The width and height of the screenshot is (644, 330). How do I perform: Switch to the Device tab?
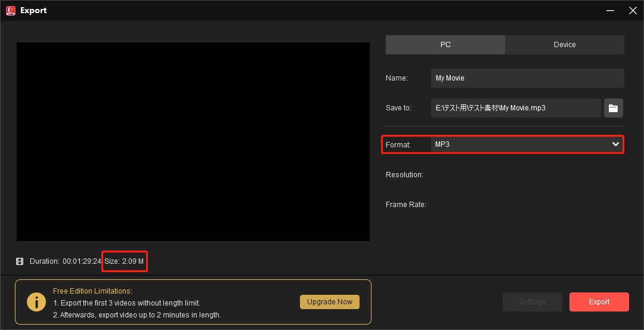pos(565,45)
